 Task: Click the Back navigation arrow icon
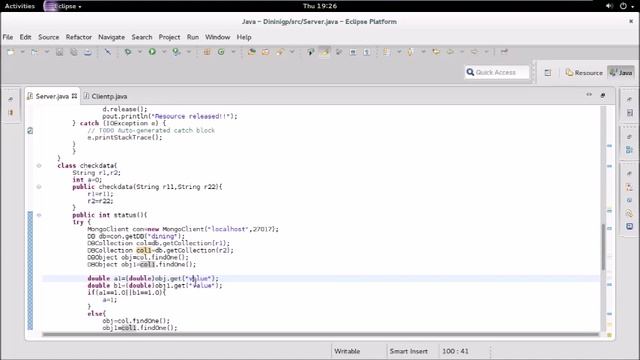pyautogui.click(x=450, y=52)
